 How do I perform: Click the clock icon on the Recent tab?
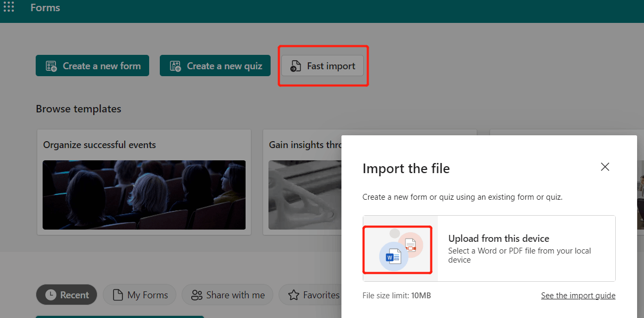click(x=51, y=295)
